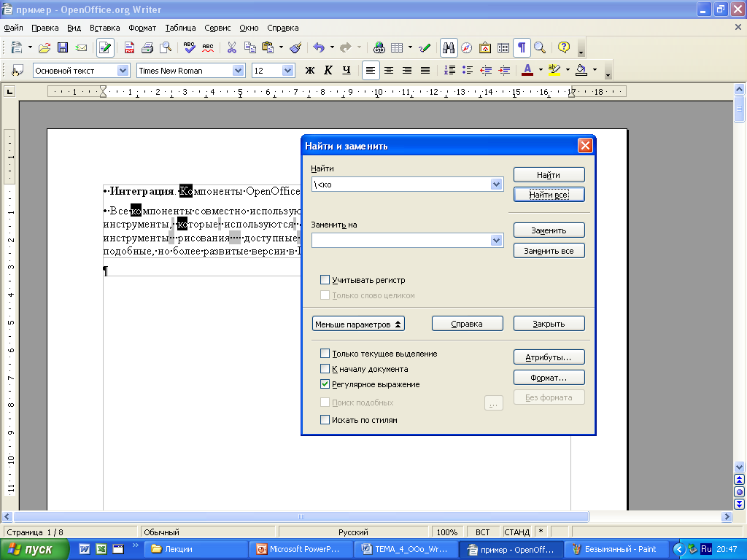This screenshot has height=560, width=747.
Task: Click the Атрибуты... button
Action: [549, 357]
